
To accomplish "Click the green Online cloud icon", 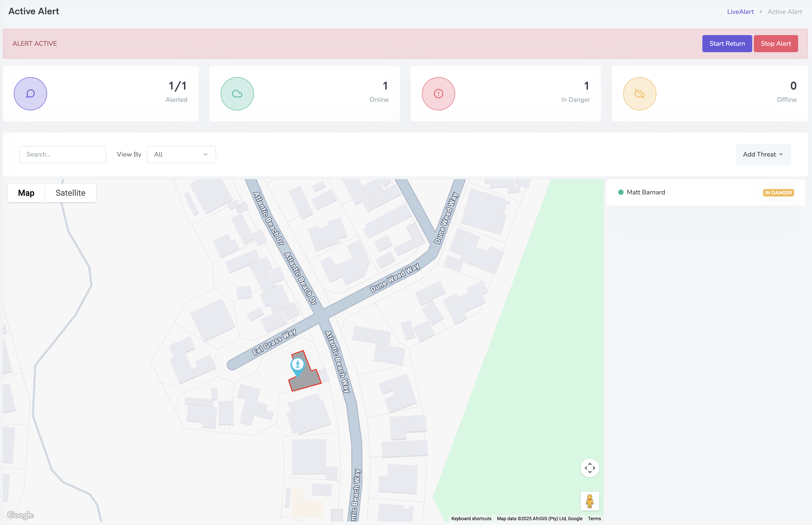I will [x=237, y=94].
